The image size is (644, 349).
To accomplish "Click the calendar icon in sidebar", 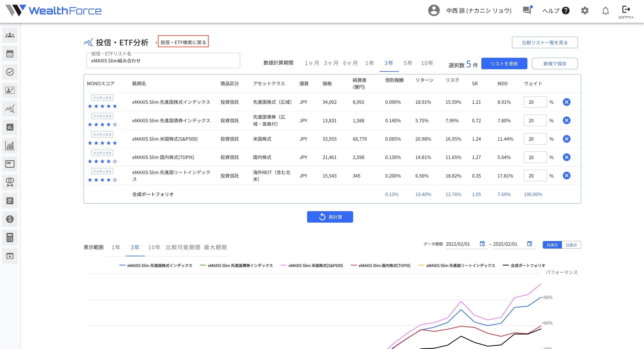I will [x=10, y=54].
